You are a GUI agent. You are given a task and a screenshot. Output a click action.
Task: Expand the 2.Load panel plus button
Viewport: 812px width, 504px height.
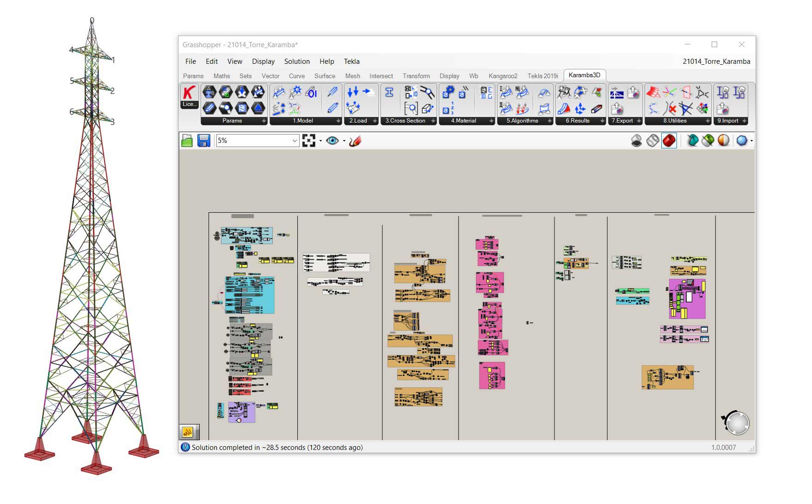point(375,121)
